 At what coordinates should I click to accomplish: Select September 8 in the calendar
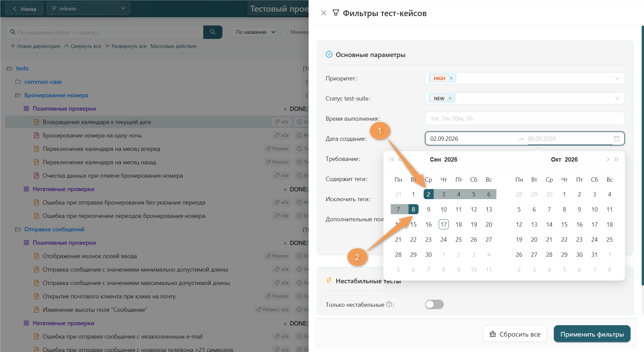tap(413, 209)
